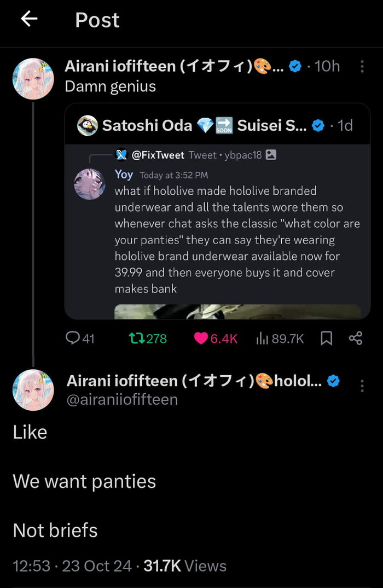Open the cropped image in quoted tweet
This screenshot has width=383, height=588.
237,312
